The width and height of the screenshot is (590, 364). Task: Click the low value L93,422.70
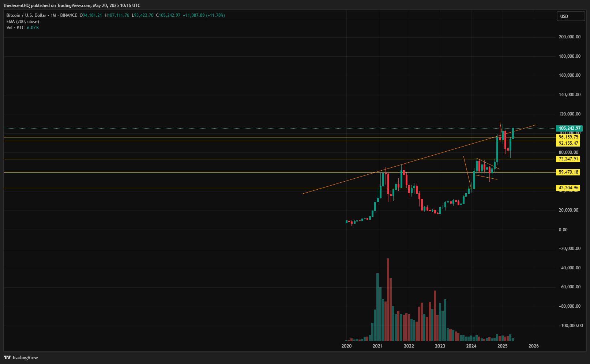143,15
